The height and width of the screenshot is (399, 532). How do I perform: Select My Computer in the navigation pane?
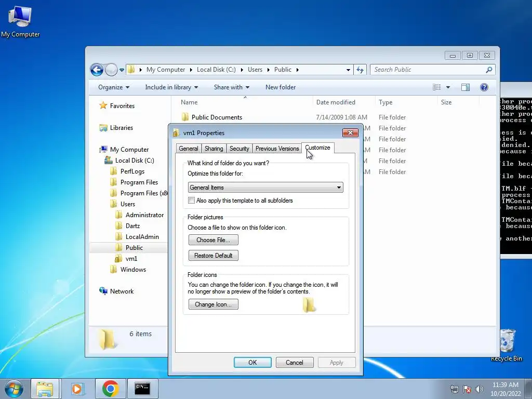(124, 150)
